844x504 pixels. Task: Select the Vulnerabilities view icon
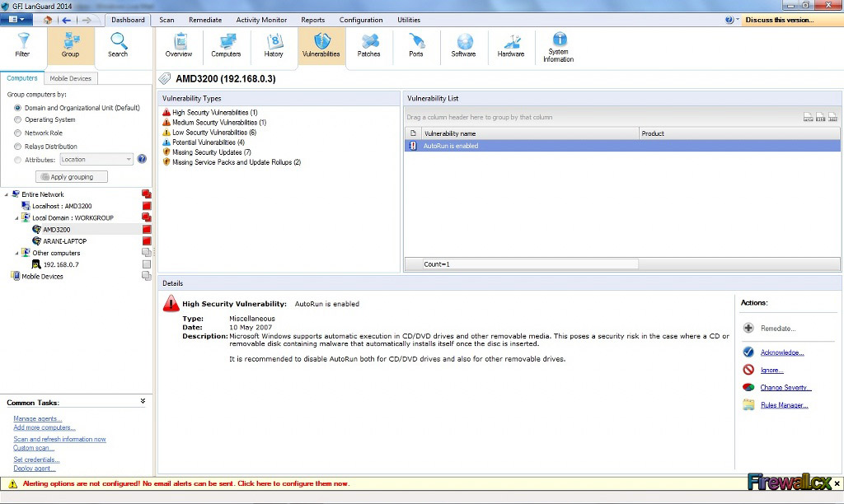coord(322,41)
